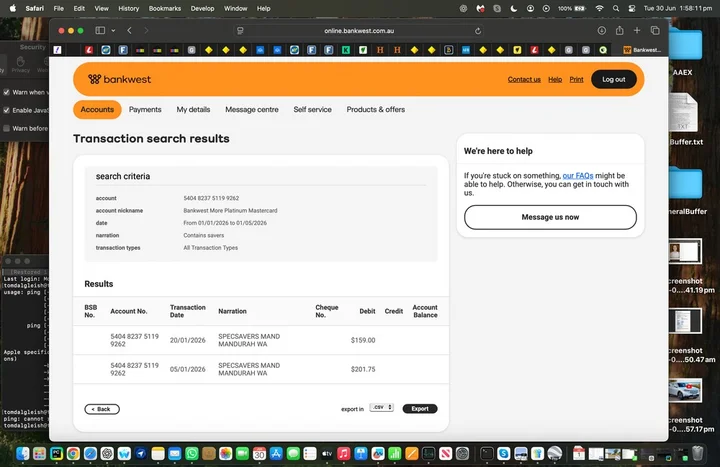Click the Export button

[420, 409]
